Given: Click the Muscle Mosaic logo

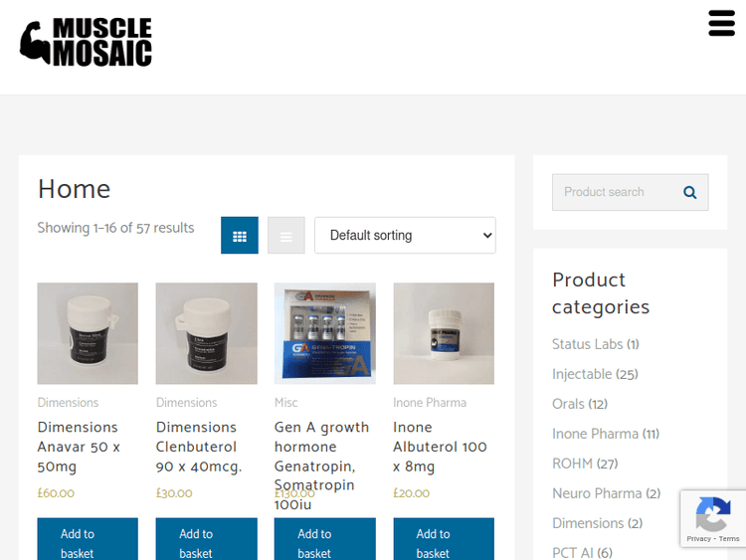Looking at the screenshot, I should tap(86, 42).
